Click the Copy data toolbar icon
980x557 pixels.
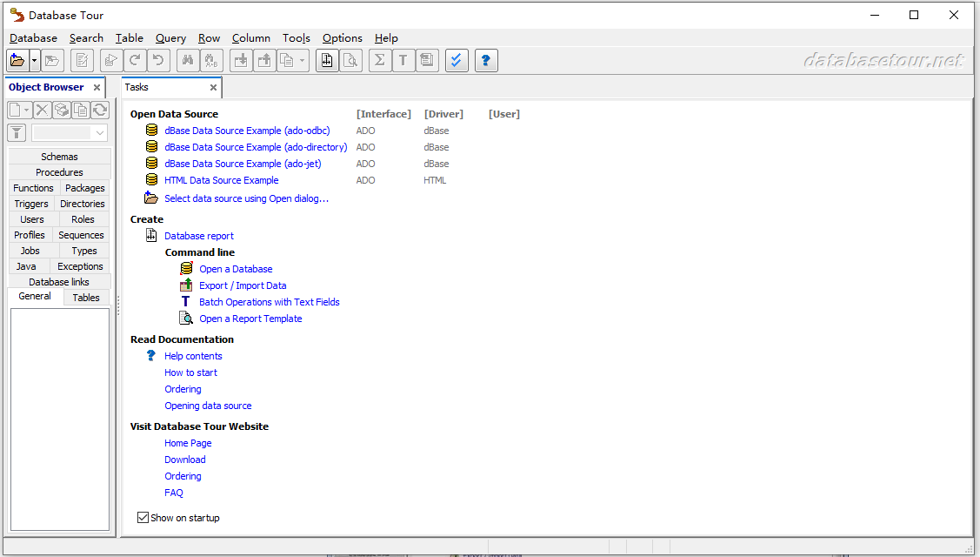286,61
